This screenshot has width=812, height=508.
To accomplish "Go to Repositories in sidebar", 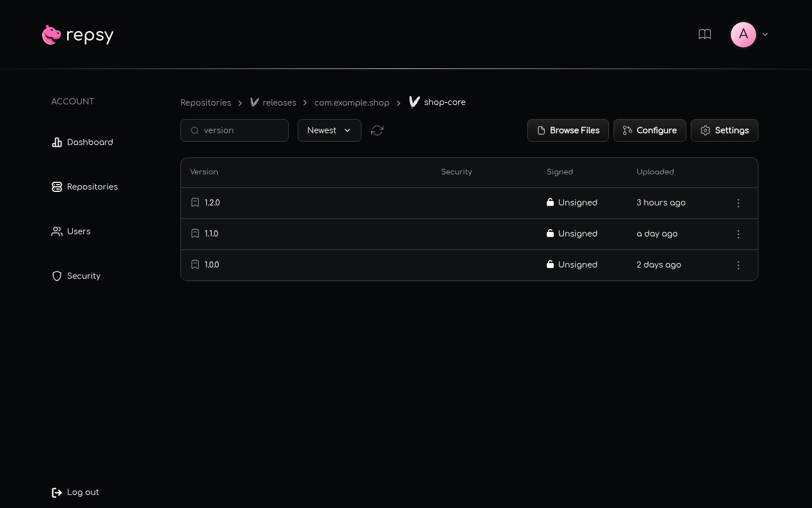I will pyautogui.click(x=85, y=187).
